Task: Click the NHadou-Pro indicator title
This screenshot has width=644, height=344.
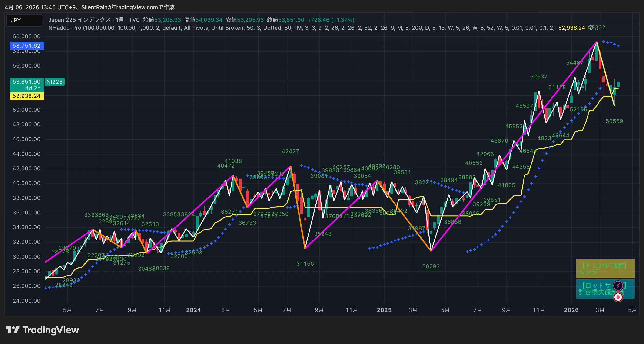Action: 65,28
